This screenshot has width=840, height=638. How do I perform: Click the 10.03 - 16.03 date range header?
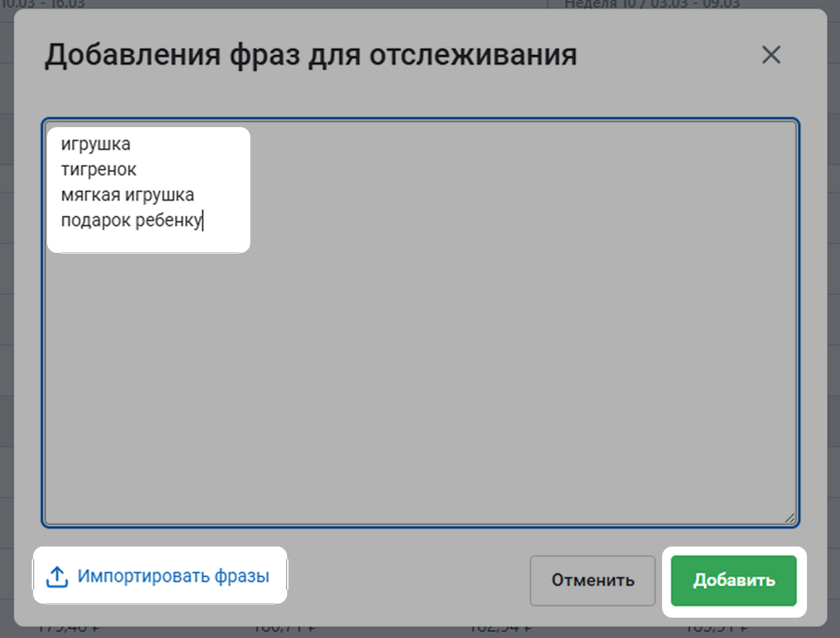43,4
